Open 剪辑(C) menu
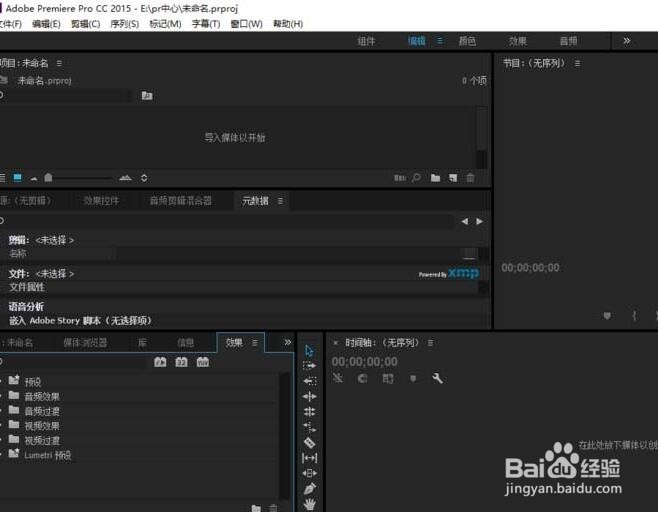Viewport: 658px width, 512px height. (x=86, y=24)
